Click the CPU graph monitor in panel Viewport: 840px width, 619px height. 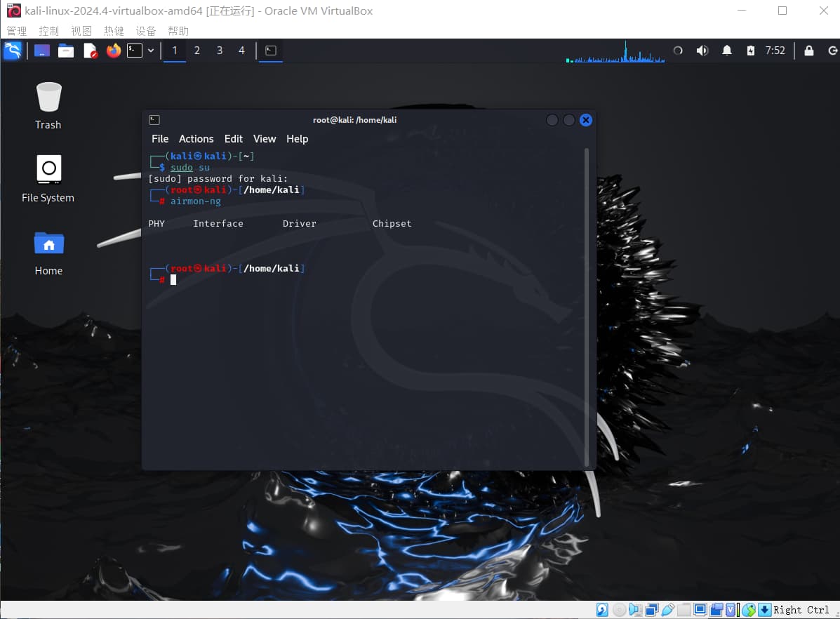click(615, 51)
